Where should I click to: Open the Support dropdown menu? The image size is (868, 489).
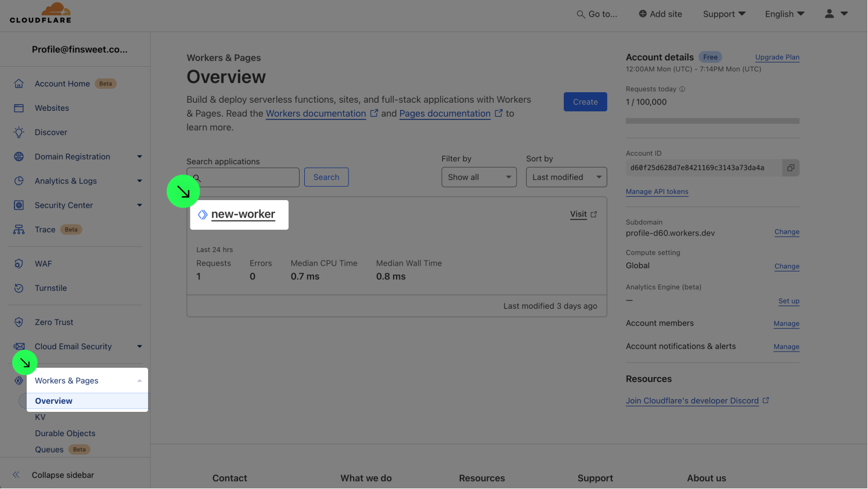tap(724, 14)
